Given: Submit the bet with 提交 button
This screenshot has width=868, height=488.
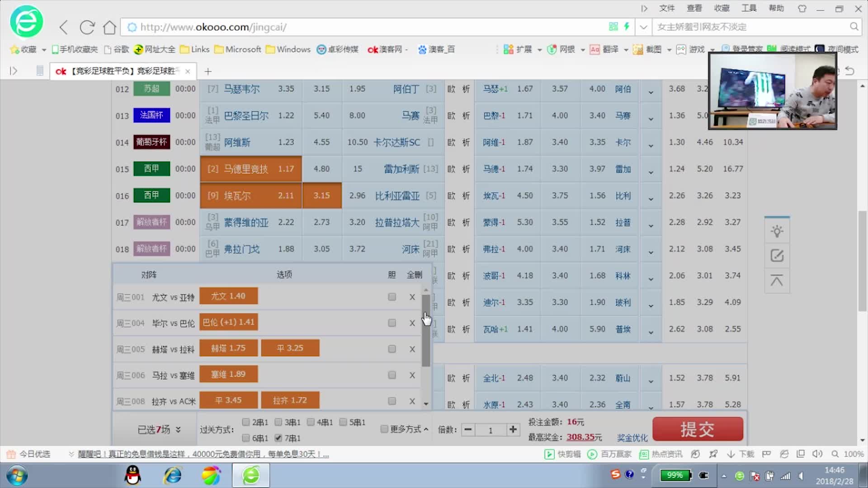Looking at the screenshot, I should 698,429.
